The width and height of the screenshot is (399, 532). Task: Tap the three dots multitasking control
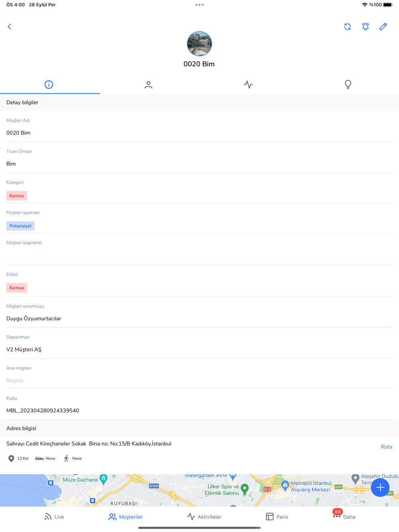[199, 5]
